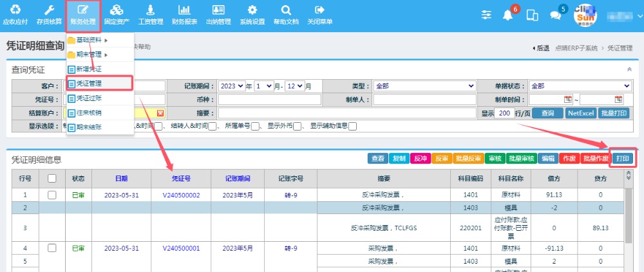Click the 关闭菜单 exit icon
The width and height of the screenshot is (644, 272).
pyautogui.click(x=319, y=10)
